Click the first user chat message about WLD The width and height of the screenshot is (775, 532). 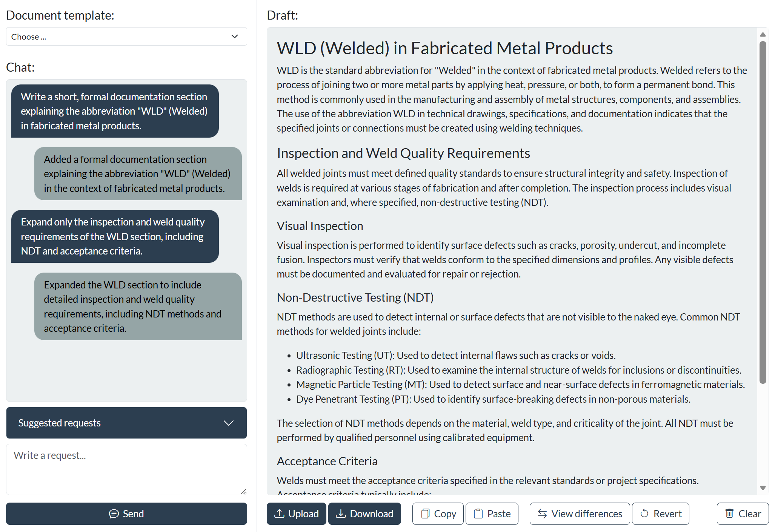(x=115, y=111)
